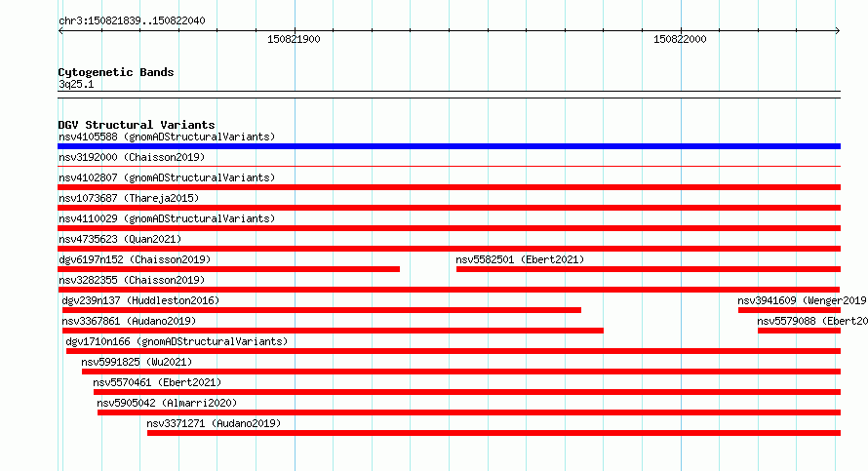
Task: Click the 150821900 ruler position label
Action: (x=294, y=39)
